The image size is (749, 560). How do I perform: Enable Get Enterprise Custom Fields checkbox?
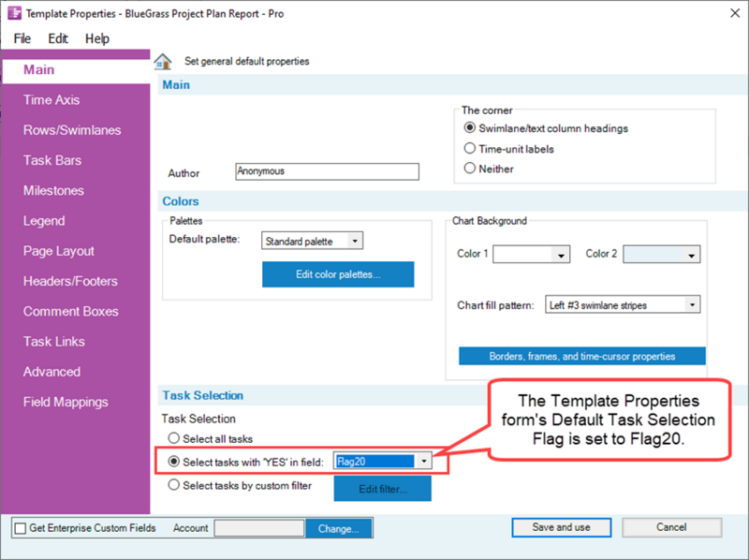(21, 528)
